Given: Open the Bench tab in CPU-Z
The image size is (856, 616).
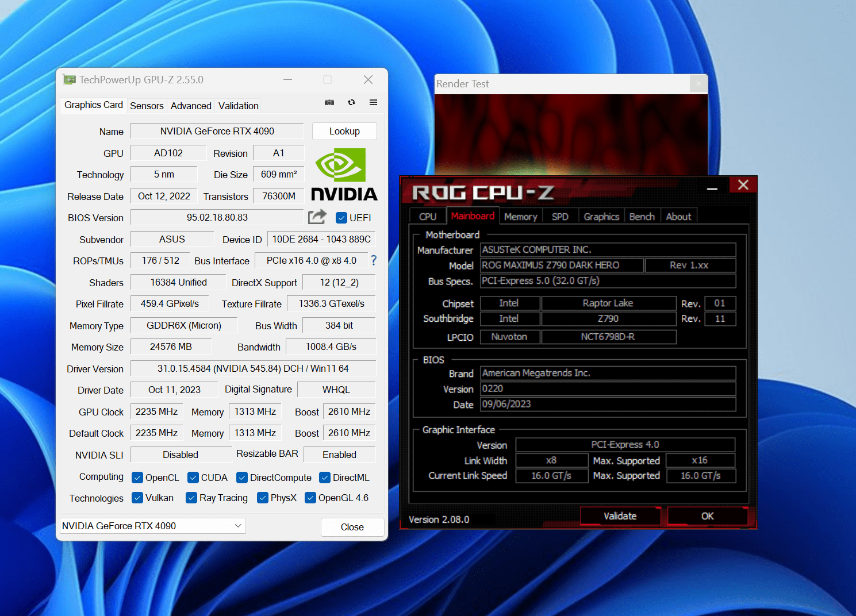Looking at the screenshot, I should point(642,217).
